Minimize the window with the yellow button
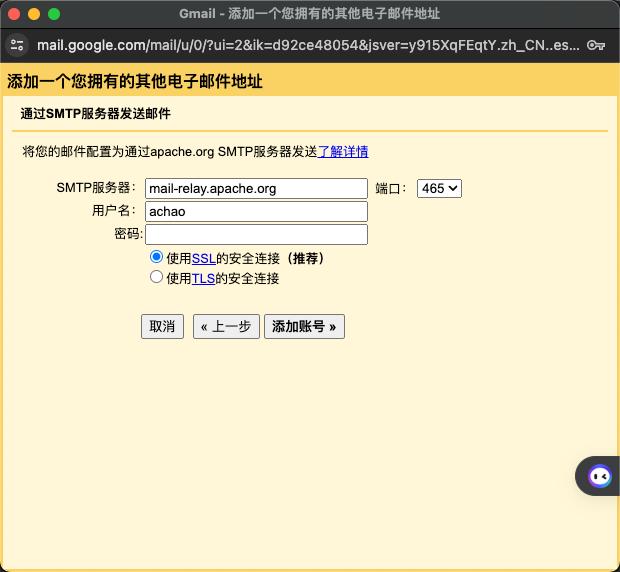This screenshot has width=620, height=572. tap(34, 14)
